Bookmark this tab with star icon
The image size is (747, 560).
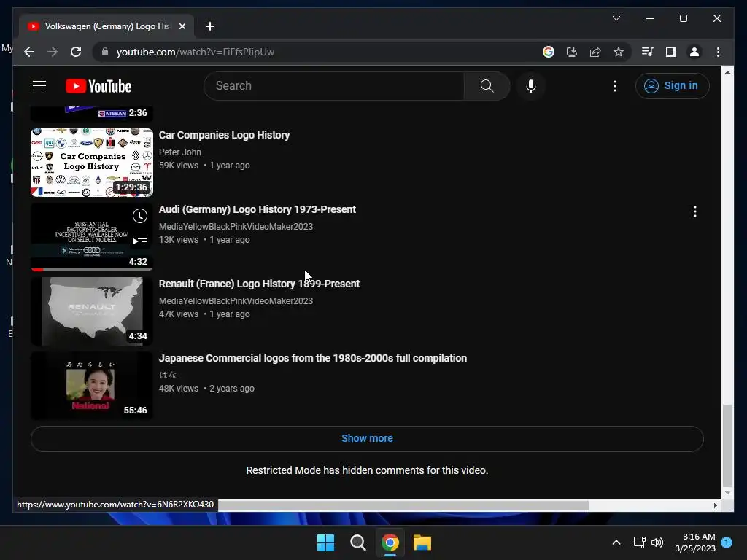click(619, 52)
